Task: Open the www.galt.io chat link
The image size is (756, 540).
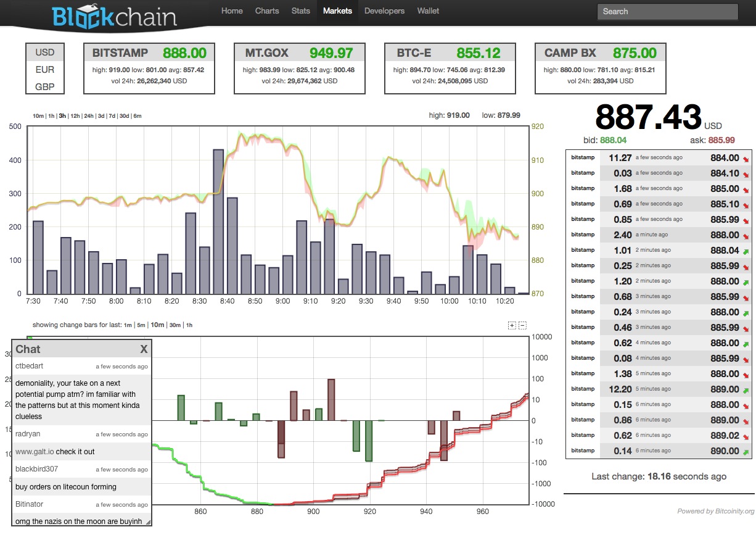Action: pos(35,452)
